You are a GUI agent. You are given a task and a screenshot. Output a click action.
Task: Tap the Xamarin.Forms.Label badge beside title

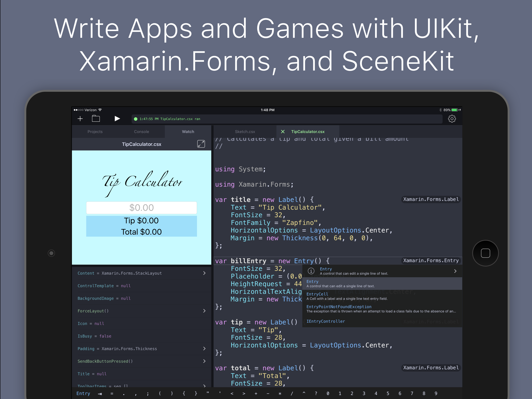click(431, 199)
